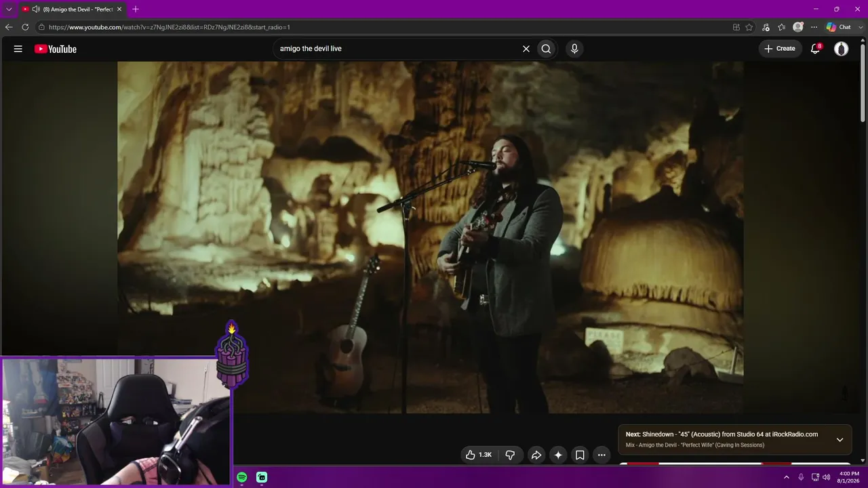Open the taskbar microphone status icon
The image size is (868, 488).
click(x=801, y=477)
